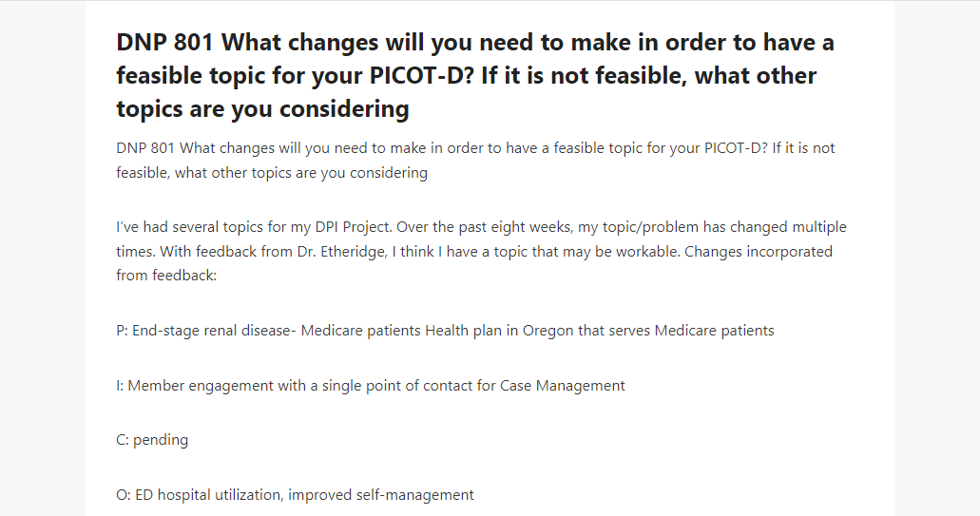Click the "from feedback:" line
The image size is (980, 516).
(x=166, y=276)
